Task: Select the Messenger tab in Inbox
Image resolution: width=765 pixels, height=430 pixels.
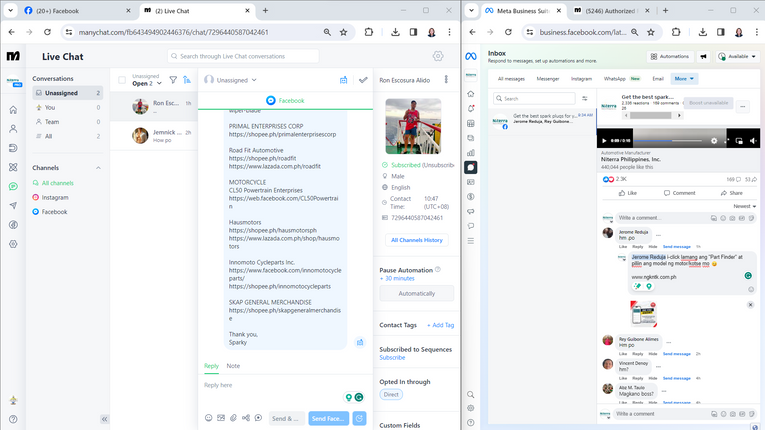Action: coord(547,79)
